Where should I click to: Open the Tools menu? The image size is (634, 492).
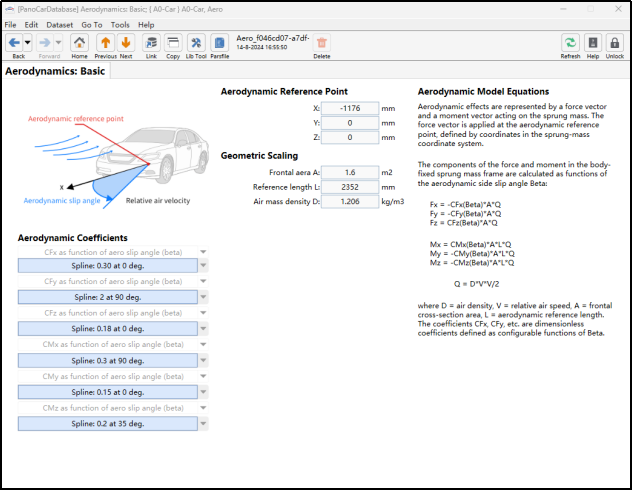point(120,25)
